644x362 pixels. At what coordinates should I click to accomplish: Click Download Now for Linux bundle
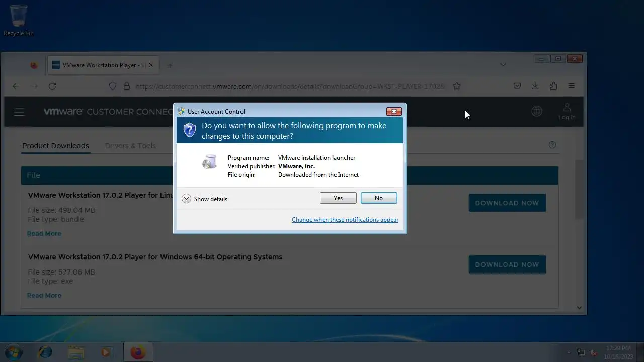tap(507, 203)
